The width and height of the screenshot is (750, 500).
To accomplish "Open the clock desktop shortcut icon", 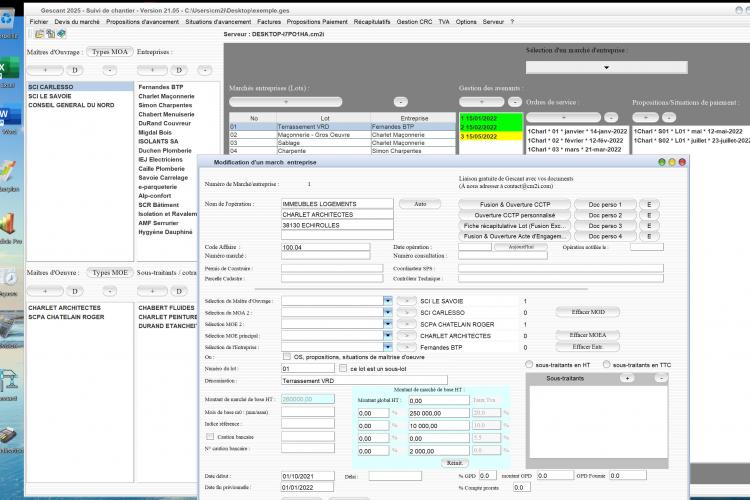I will pos(9,278).
